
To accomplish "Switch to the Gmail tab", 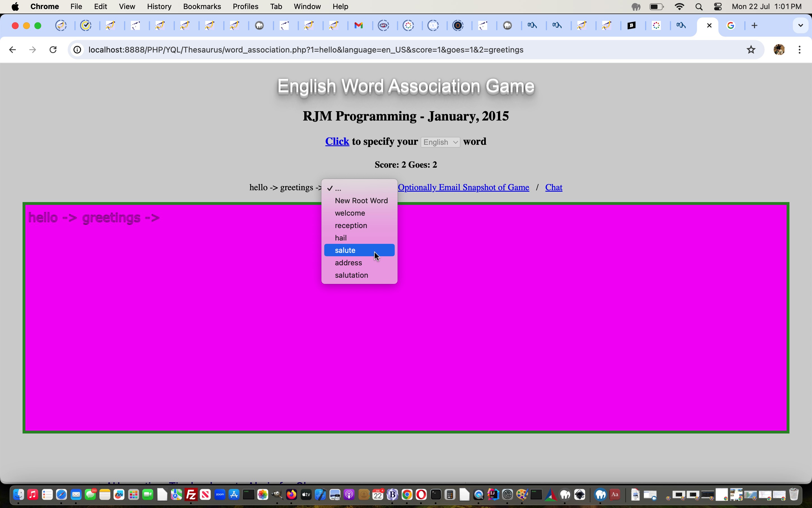I will pyautogui.click(x=359, y=25).
